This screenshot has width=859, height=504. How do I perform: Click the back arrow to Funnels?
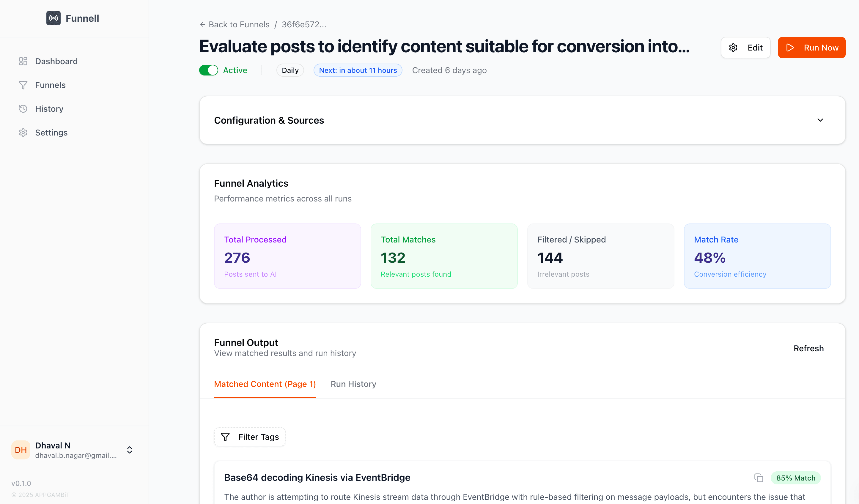(202, 25)
